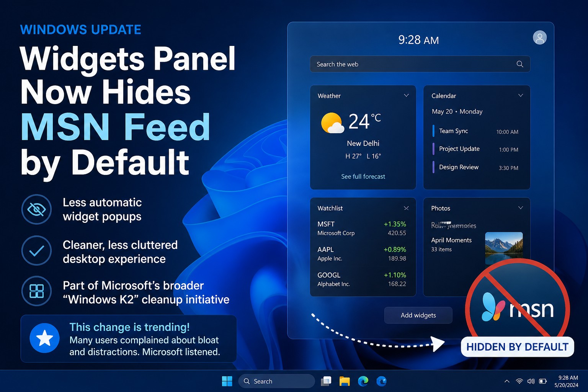Show hidden tray icons chevron
This screenshot has height=392, width=588.
[x=507, y=381]
